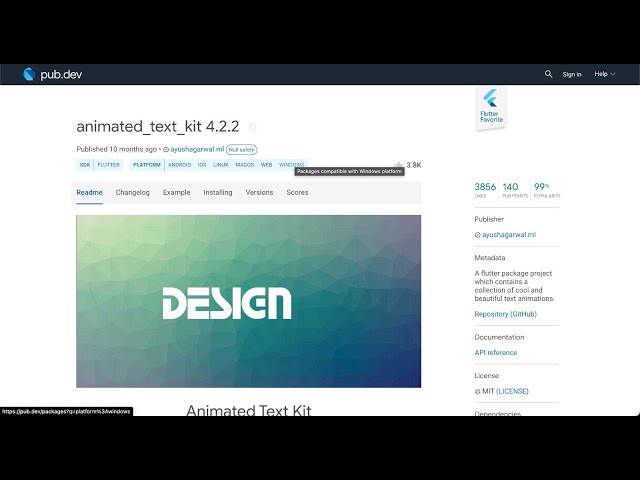Click the LINUX platform tag
The image size is (640, 480).
click(221, 165)
